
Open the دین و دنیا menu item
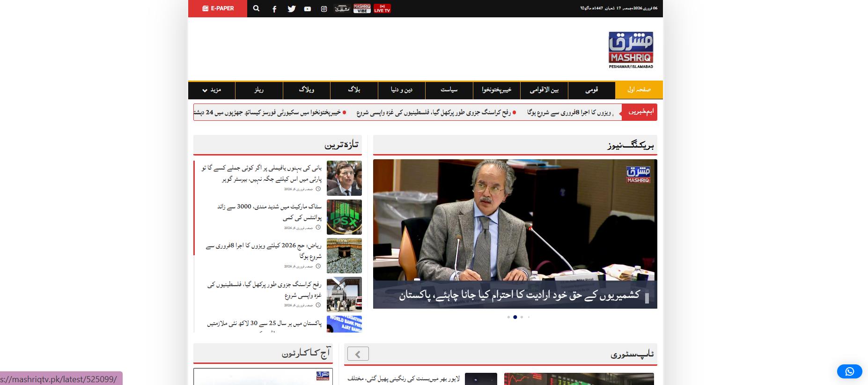tap(402, 89)
